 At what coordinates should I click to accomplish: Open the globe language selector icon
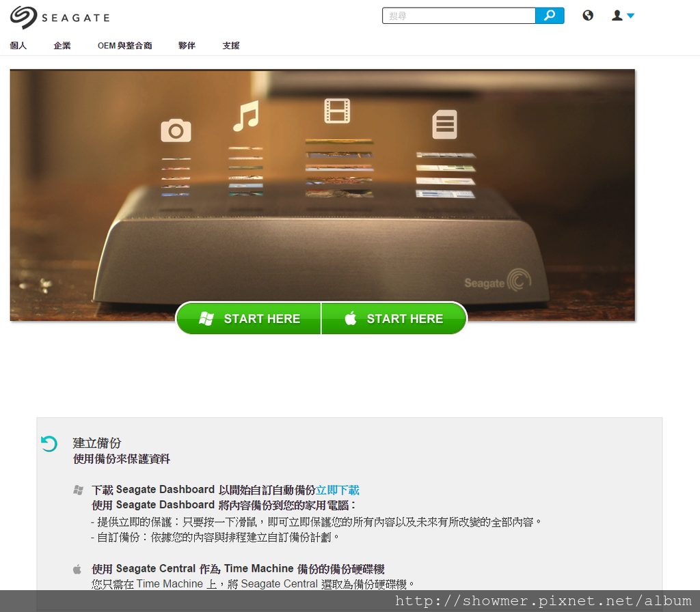[588, 16]
